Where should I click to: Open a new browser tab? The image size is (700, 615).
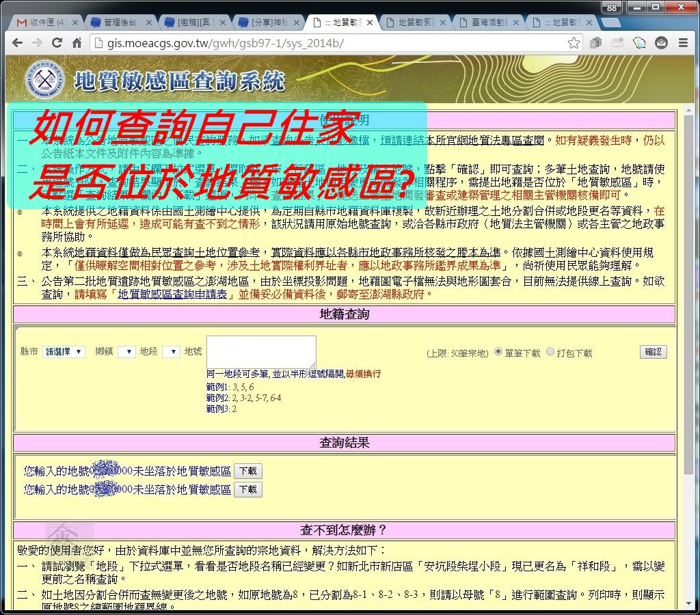pyautogui.click(x=610, y=23)
